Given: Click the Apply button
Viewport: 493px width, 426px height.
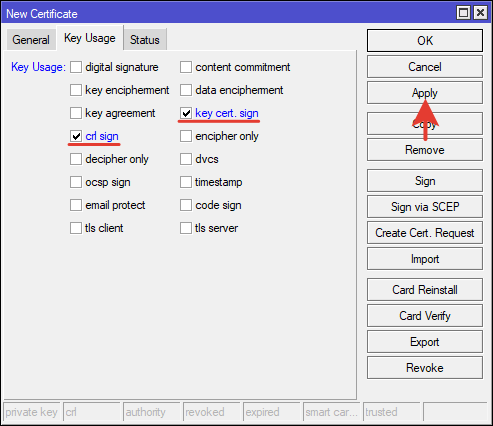Looking at the screenshot, I should click(x=425, y=93).
